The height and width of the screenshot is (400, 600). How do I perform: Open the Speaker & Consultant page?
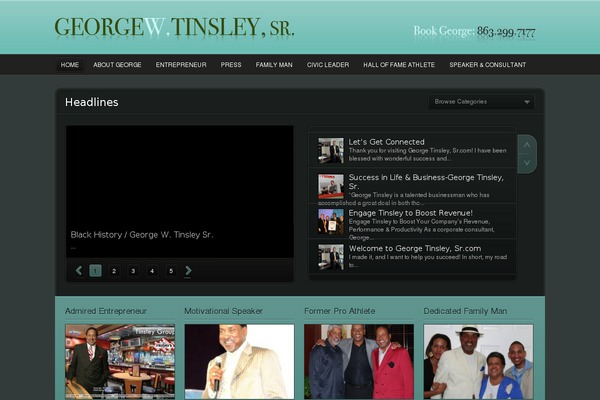[x=488, y=65]
